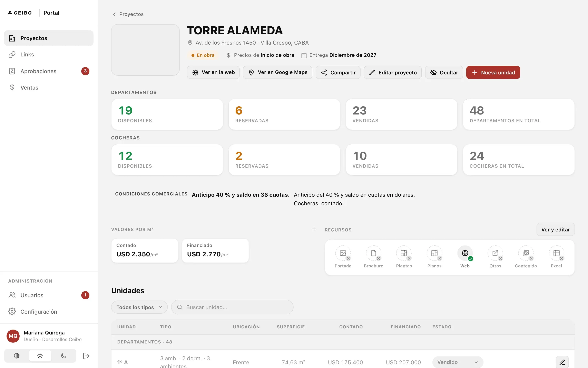Click the 19 Disponibles departamentos card
The width and height of the screenshot is (588, 368).
[x=167, y=114]
